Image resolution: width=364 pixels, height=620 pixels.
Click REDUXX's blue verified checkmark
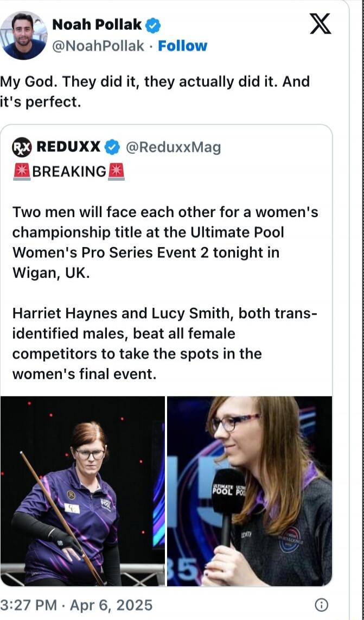tap(113, 148)
